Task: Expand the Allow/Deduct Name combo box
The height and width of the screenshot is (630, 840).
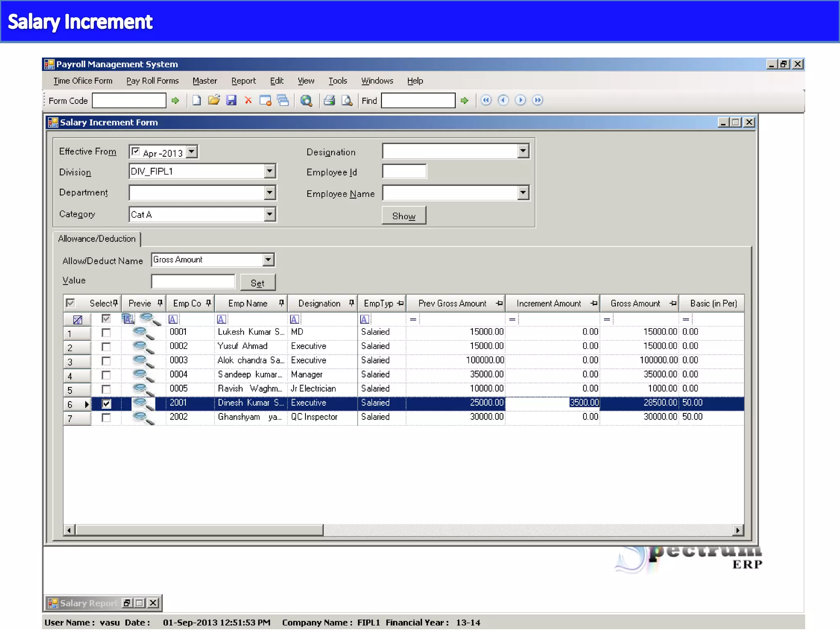Action: pyautogui.click(x=268, y=260)
